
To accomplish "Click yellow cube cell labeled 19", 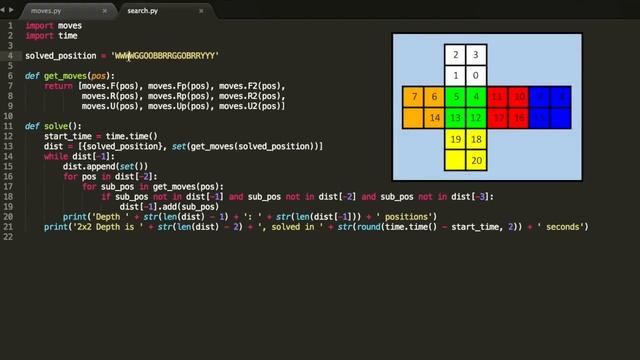I will click(455, 139).
